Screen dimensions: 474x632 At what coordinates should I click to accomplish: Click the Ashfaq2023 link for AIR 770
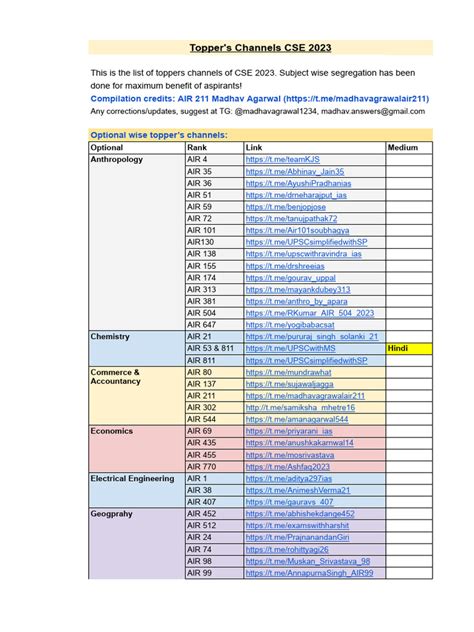(287, 467)
